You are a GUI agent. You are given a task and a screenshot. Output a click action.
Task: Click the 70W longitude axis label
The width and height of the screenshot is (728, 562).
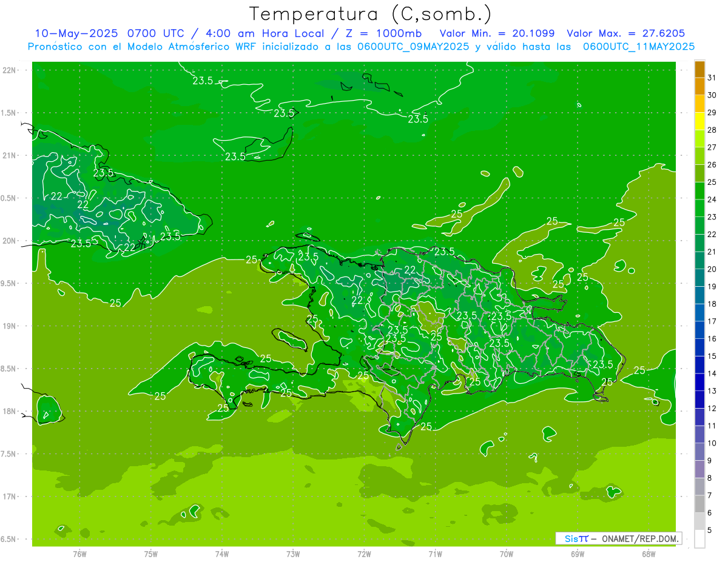tap(507, 554)
